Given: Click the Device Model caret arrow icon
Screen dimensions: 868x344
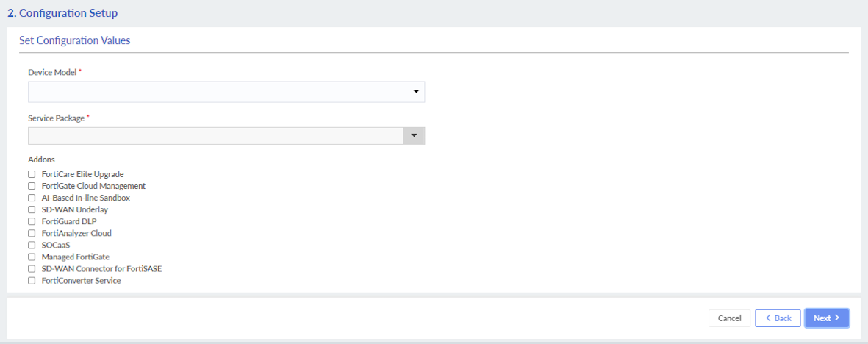Looking at the screenshot, I should point(416,92).
